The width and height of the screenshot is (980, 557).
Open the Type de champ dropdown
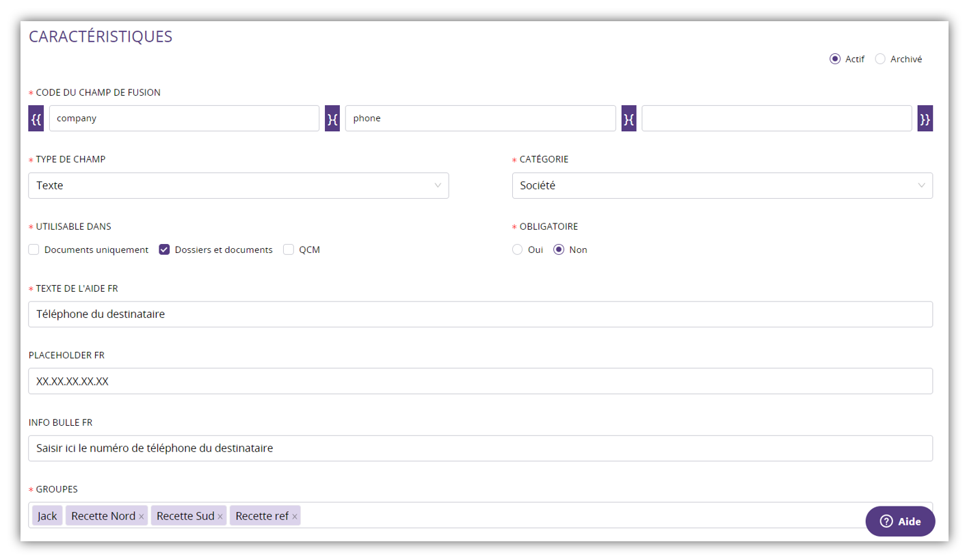pyautogui.click(x=238, y=185)
